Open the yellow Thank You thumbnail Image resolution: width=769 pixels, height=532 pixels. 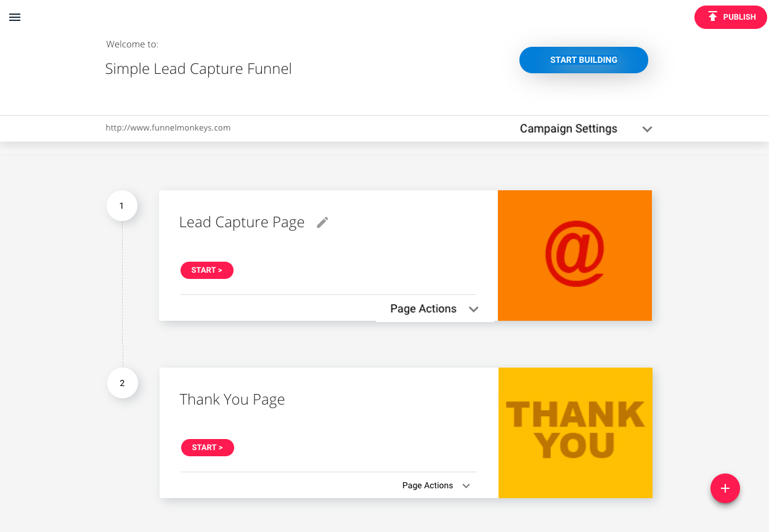576,433
